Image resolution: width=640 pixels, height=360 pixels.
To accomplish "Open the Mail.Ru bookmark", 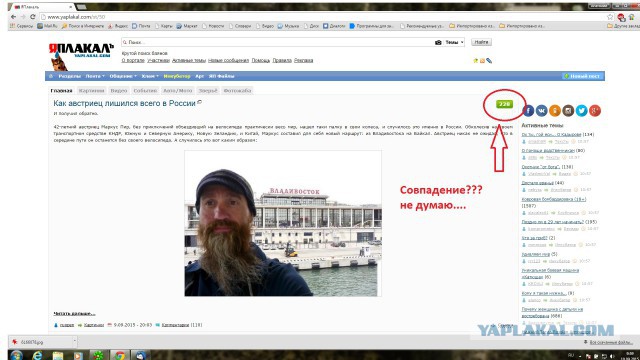I will click(x=47, y=26).
